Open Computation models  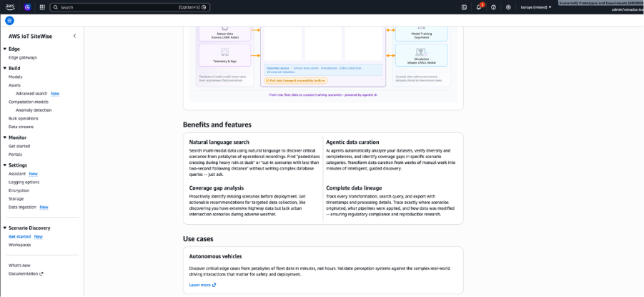click(29, 102)
